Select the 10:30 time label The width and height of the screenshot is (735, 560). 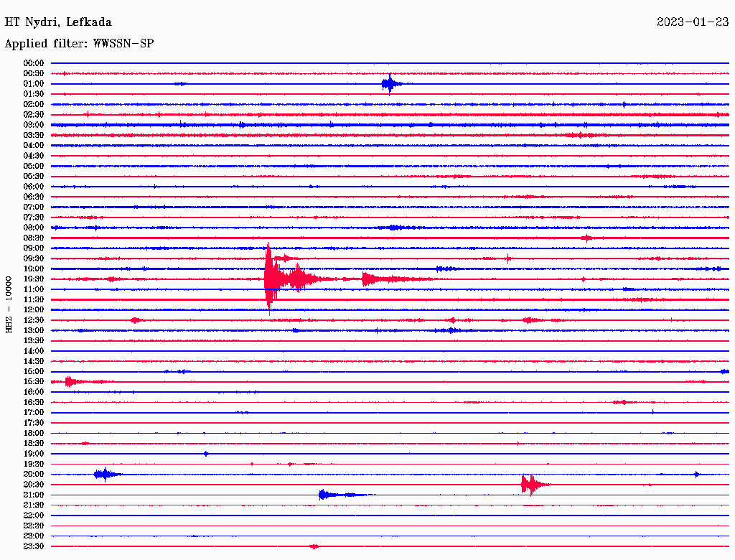34,279
